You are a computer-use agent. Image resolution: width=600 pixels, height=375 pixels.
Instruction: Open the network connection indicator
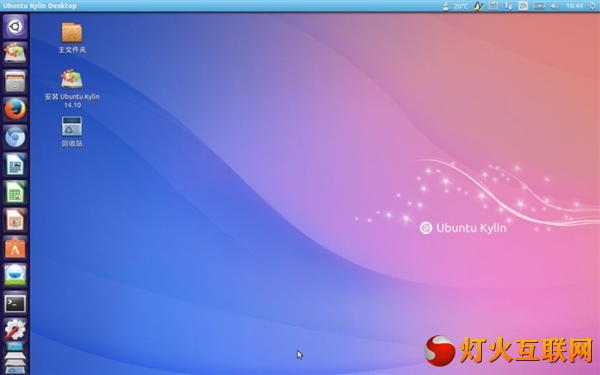(x=508, y=6)
